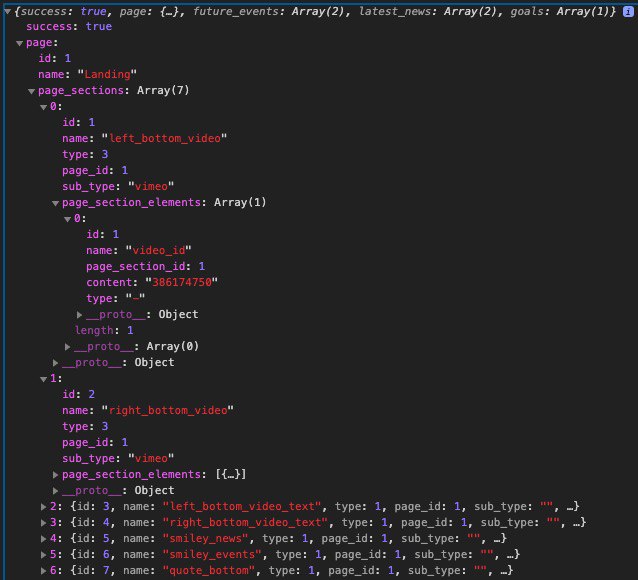Image resolution: width=638 pixels, height=580 pixels.
Task: Select the content "386174750" value
Action: [x=181, y=282]
